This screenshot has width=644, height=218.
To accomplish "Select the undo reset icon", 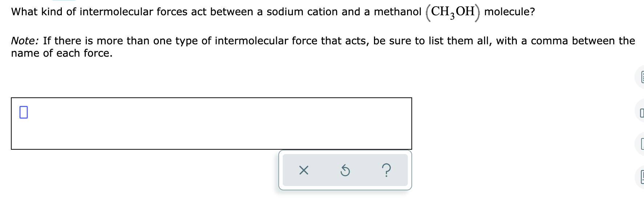I will click(x=345, y=171).
